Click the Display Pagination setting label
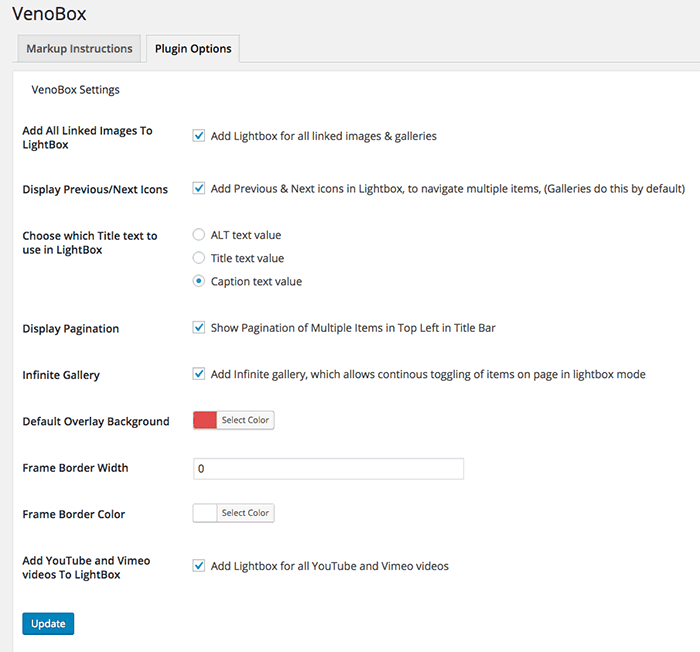Image resolution: width=700 pixels, height=652 pixels. pos(70,328)
